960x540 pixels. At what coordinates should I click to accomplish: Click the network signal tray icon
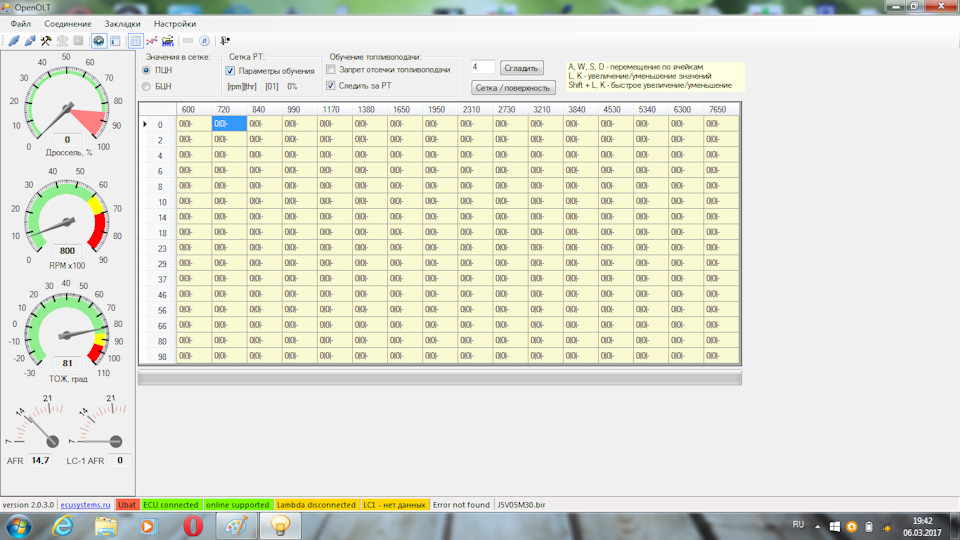tap(886, 527)
